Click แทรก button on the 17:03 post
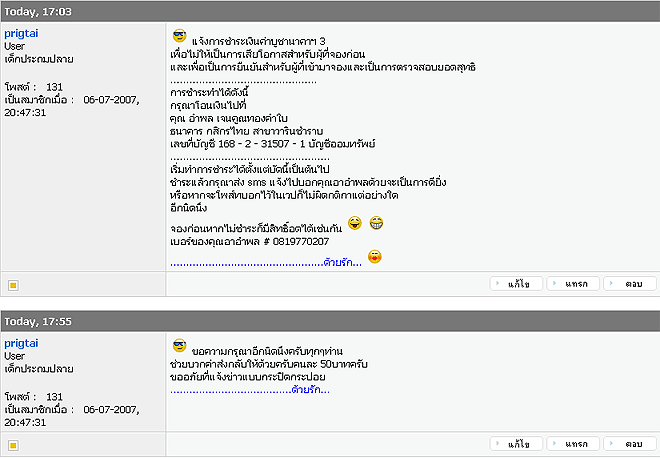The width and height of the screenshot is (660, 458). click(573, 284)
